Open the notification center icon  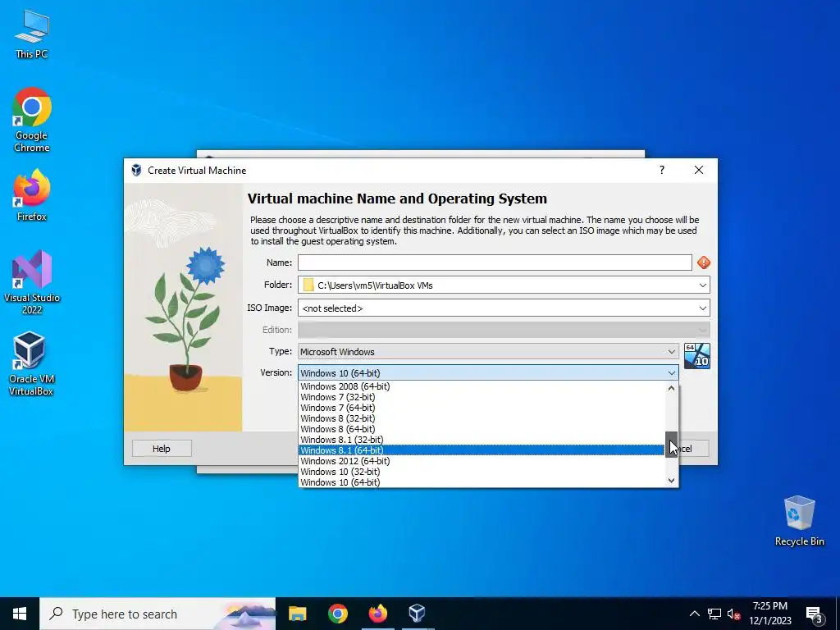815,614
